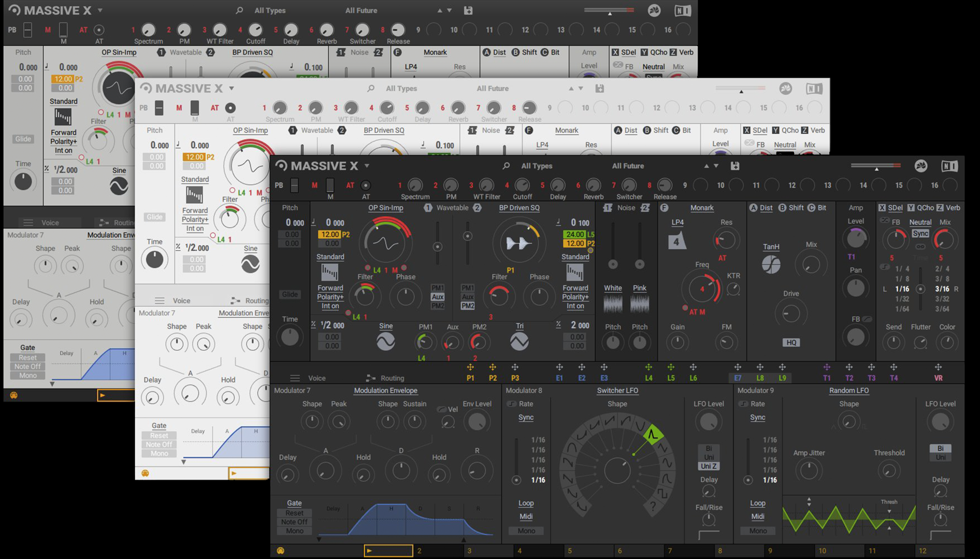The width and height of the screenshot is (980, 559).
Task: Select Uni Z mode in Switcher LFO
Action: [709, 466]
